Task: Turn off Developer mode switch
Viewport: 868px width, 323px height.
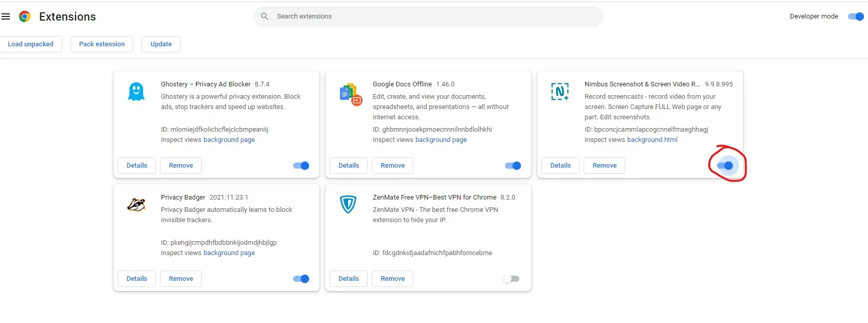Action: [x=856, y=16]
